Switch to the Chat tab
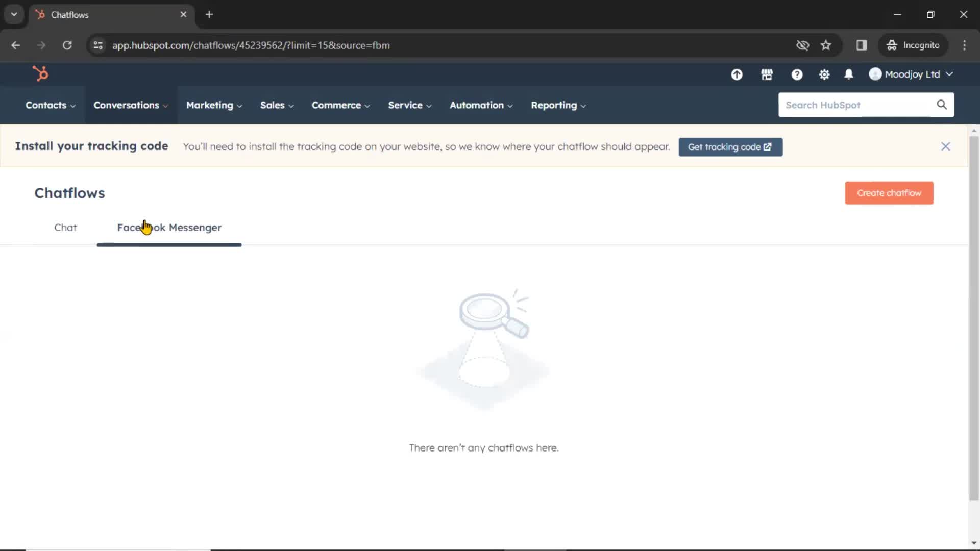Image resolution: width=980 pixels, height=551 pixels. pos(65,228)
